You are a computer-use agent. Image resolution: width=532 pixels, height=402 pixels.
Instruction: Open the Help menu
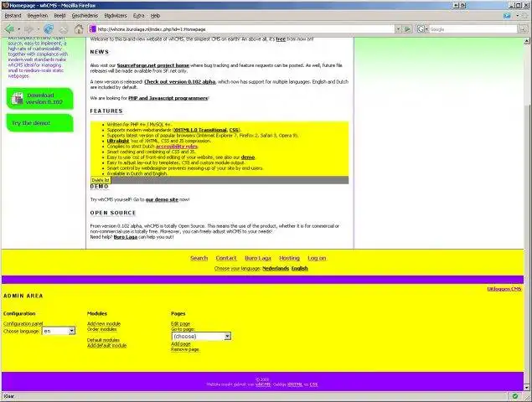[155, 16]
